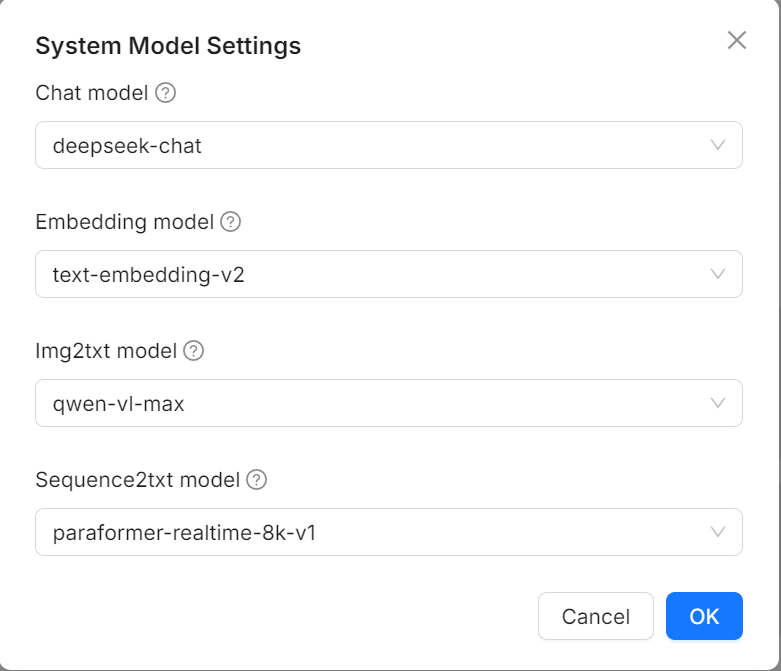The height and width of the screenshot is (671, 781).
Task: Click the question mark beside Img2txt model
Action: [x=194, y=351]
